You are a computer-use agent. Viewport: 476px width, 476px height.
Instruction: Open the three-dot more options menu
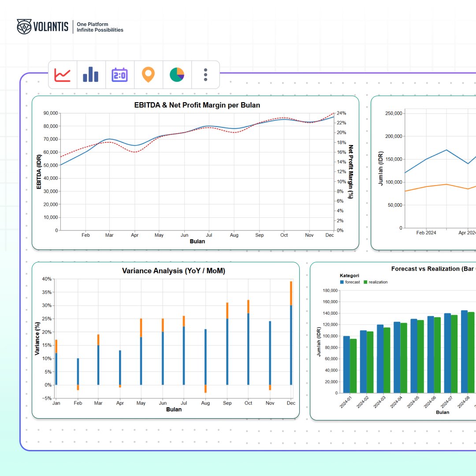pyautogui.click(x=205, y=75)
